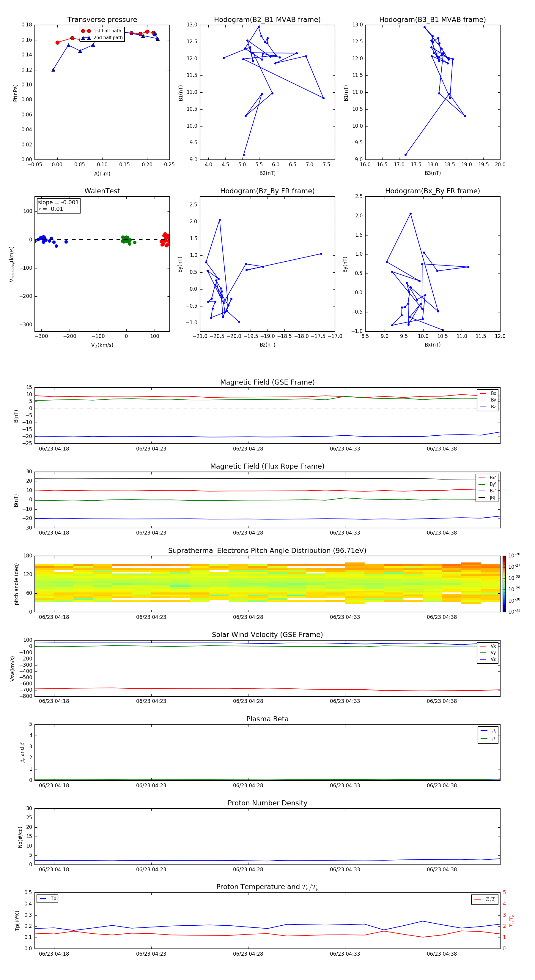Click "06/23 04:33" tick under Proton Number Density
The width and height of the screenshot is (535, 980).
(x=345, y=870)
